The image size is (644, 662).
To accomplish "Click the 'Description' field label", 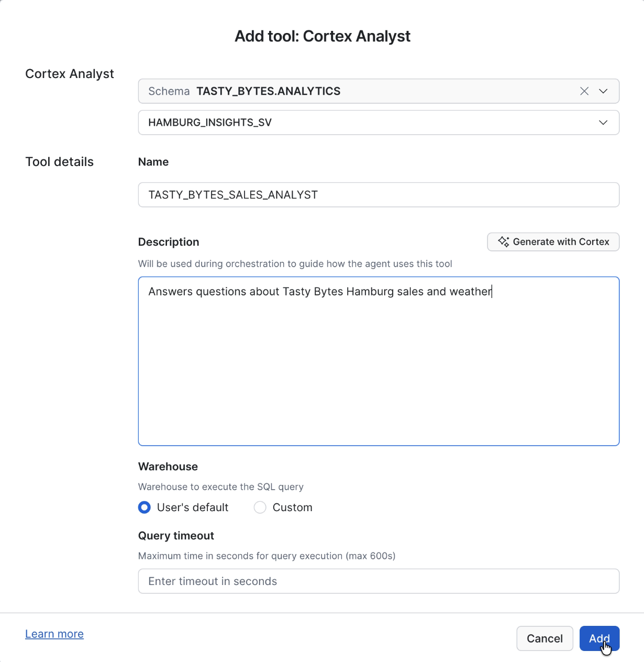I will click(169, 242).
